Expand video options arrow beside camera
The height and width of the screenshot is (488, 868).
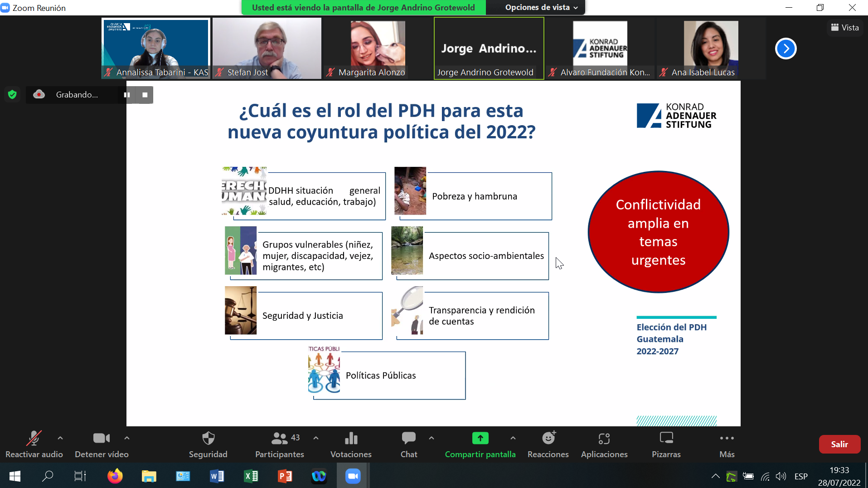pyautogui.click(x=127, y=438)
